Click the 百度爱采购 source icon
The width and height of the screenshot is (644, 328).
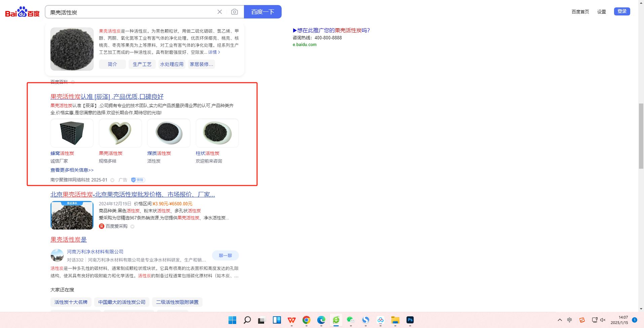(x=102, y=226)
